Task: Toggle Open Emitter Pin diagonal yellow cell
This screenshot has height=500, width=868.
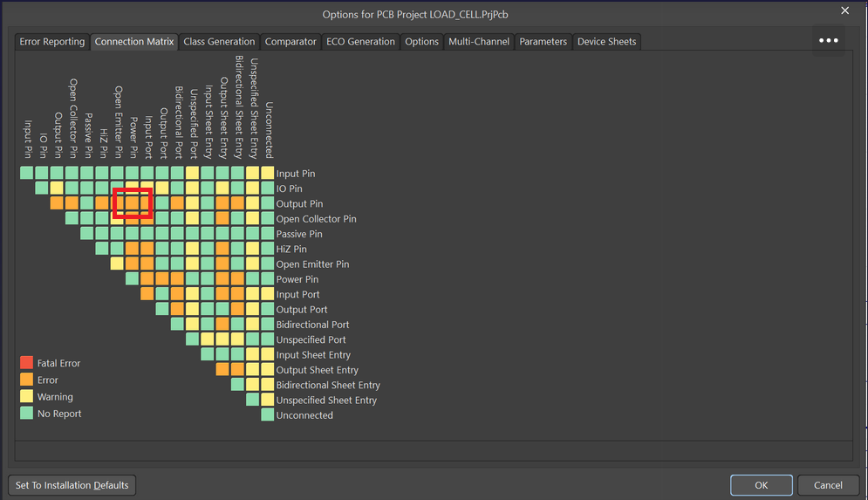Action: click(117, 264)
